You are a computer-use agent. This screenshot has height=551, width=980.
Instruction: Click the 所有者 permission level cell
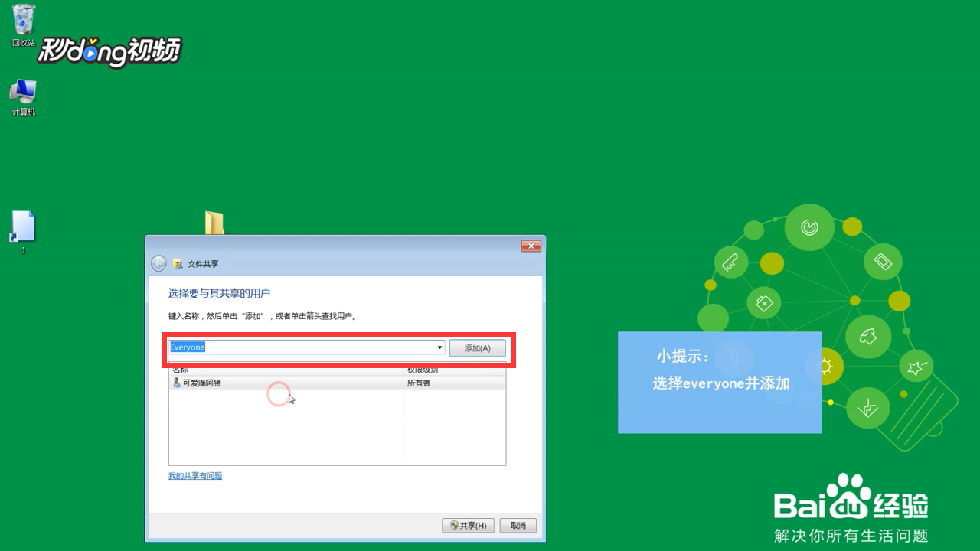pos(419,383)
